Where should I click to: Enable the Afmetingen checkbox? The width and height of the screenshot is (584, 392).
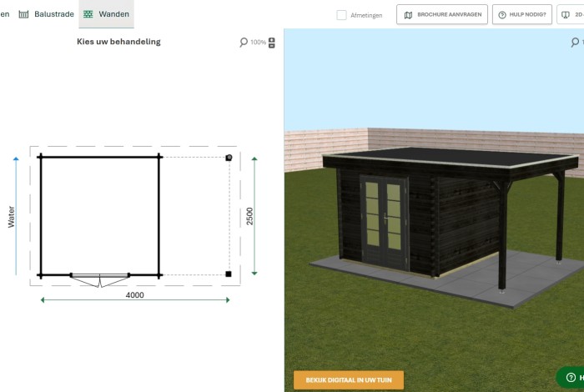342,15
